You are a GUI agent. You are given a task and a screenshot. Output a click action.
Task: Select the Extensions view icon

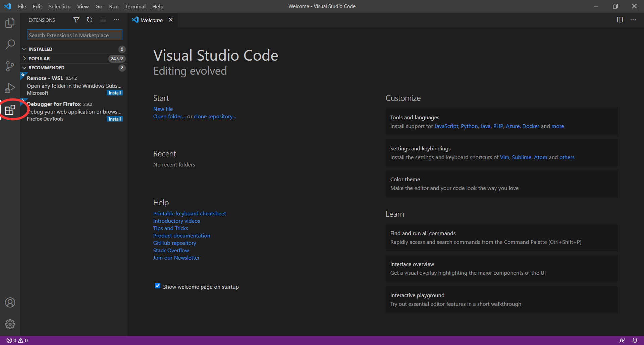point(10,110)
